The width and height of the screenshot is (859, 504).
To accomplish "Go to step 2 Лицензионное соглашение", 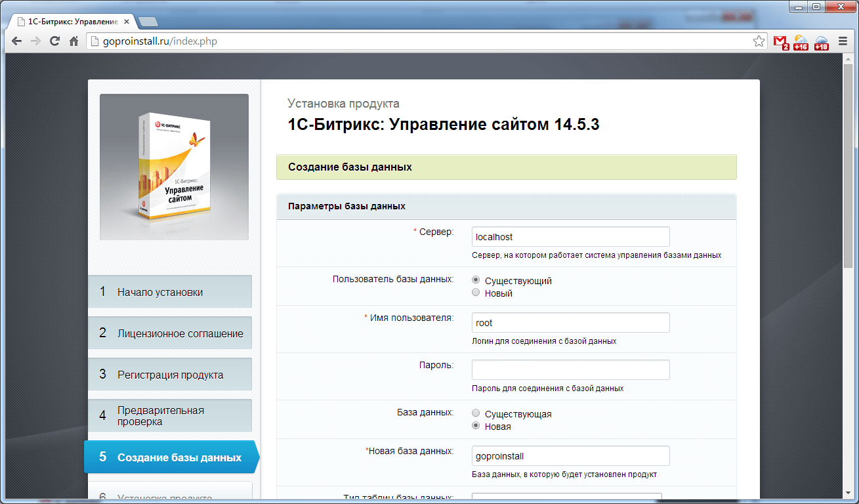I will click(x=170, y=333).
